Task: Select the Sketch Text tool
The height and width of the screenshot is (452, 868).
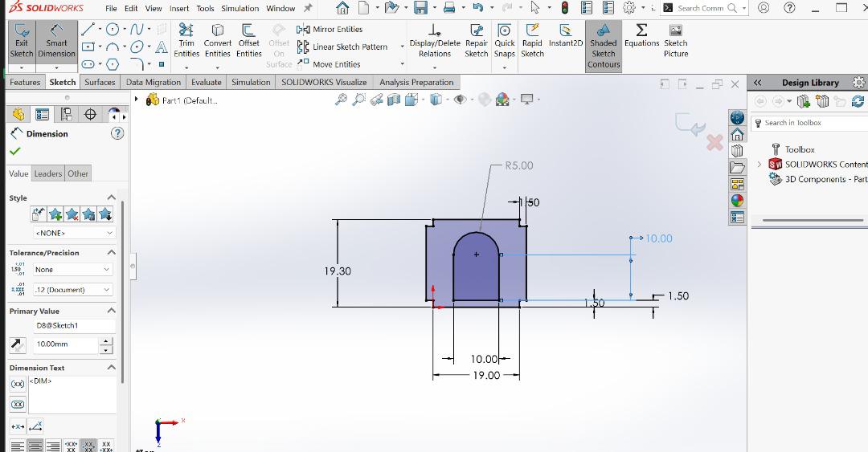Action: 161,47
